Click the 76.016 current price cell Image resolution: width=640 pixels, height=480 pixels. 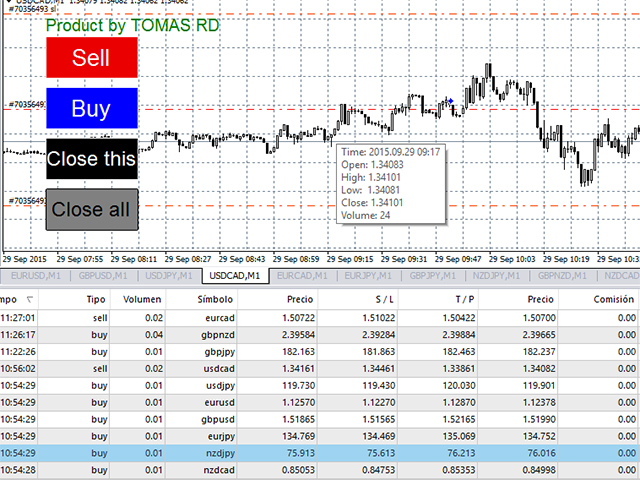541,453
